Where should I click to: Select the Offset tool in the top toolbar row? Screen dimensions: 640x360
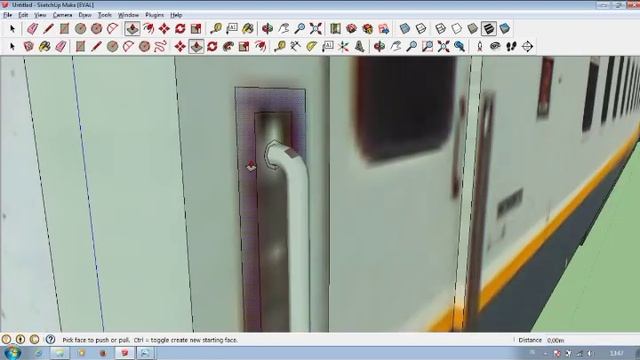coord(148,29)
